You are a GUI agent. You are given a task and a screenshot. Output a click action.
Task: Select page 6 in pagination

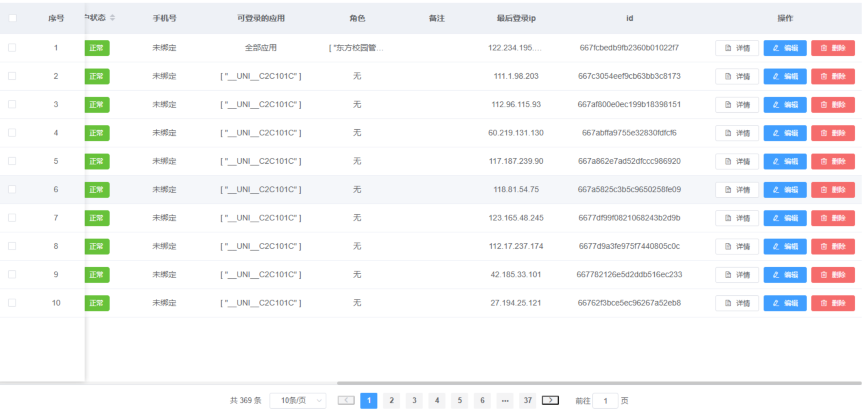(x=482, y=400)
